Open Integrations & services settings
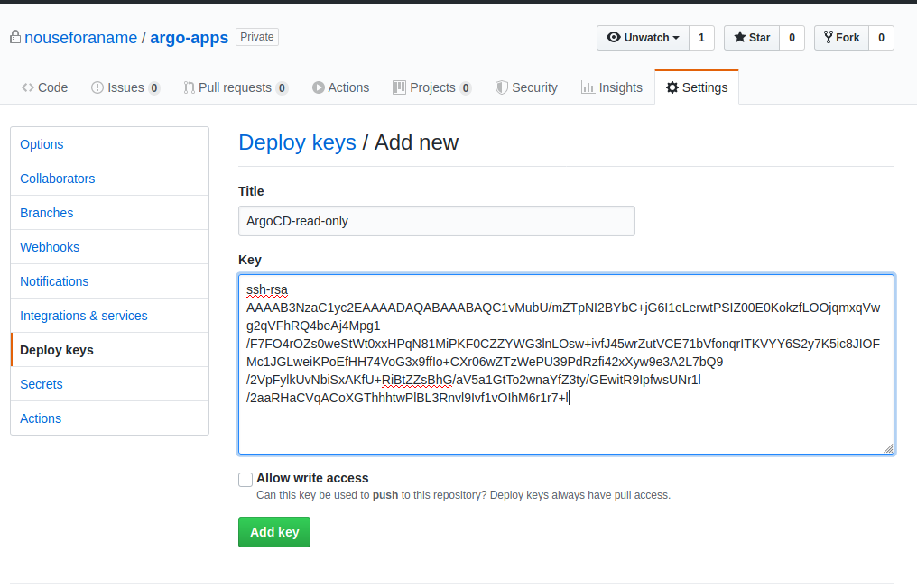This screenshot has height=588, width=917. [x=110, y=316]
